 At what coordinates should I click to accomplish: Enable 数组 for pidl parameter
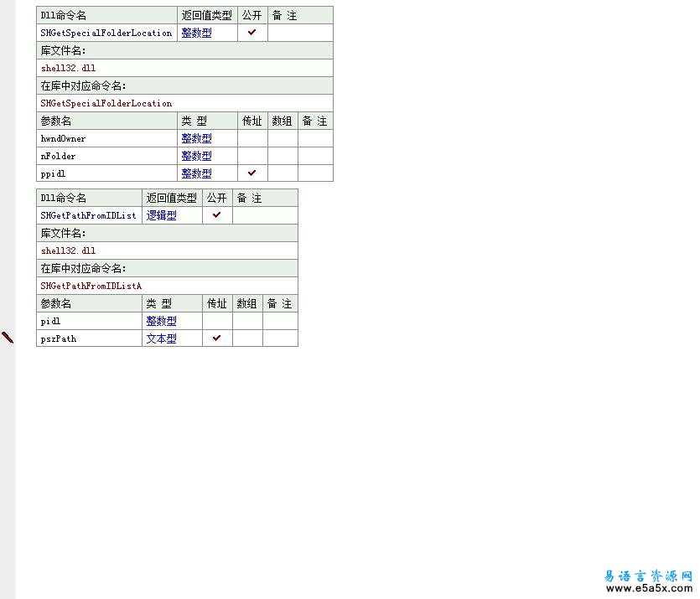click(x=247, y=321)
